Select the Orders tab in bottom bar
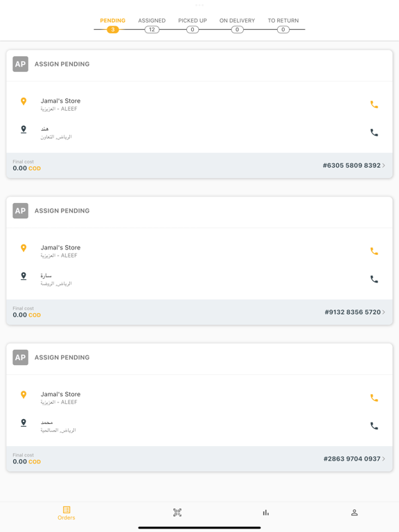Image resolution: width=399 pixels, height=532 pixels. (66, 513)
